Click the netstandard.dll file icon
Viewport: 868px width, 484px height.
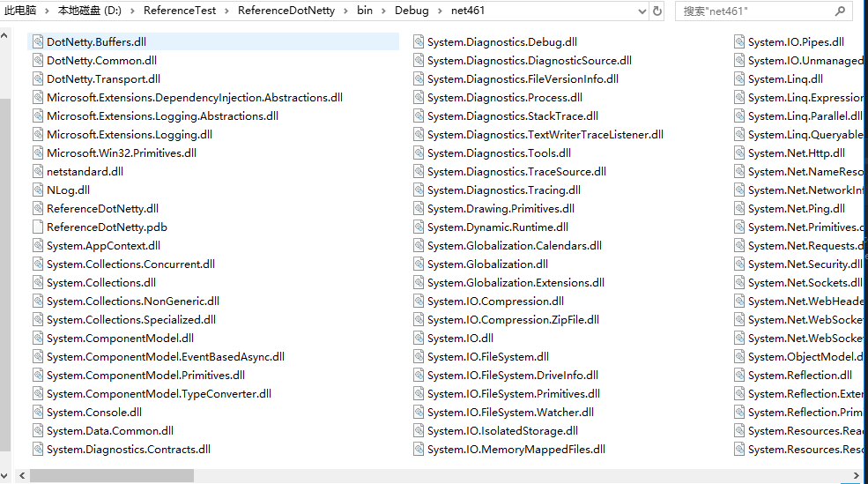(x=38, y=172)
